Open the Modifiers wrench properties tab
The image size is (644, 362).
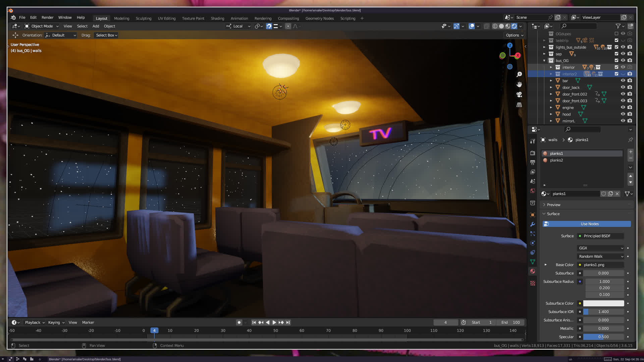(533, 224)
